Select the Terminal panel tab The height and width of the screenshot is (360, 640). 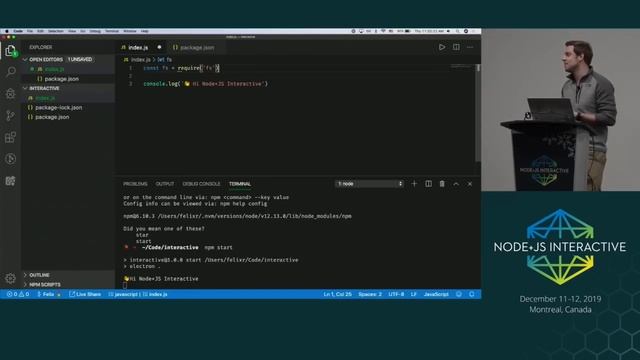tap(240, 184)
